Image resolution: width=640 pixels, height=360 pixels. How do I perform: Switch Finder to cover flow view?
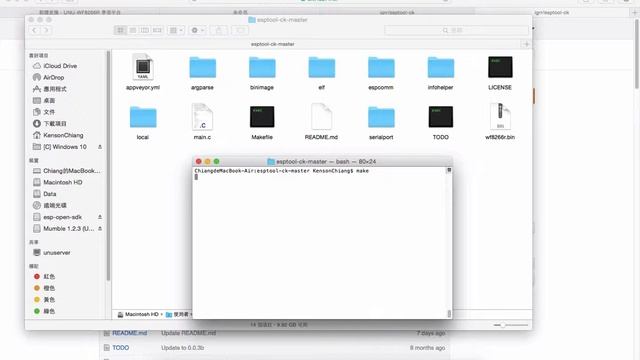157,30
